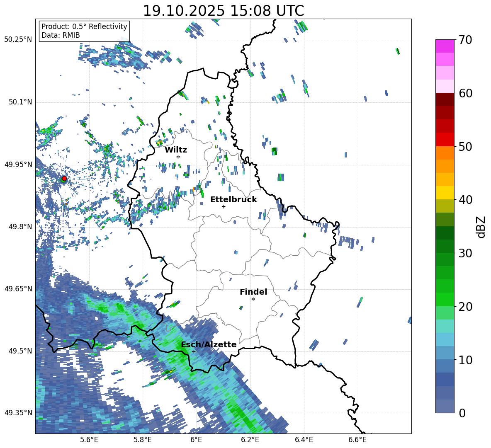Click the 'Data: RMIB' text
This screenshot has width=491, height=448.
point(61,35)
